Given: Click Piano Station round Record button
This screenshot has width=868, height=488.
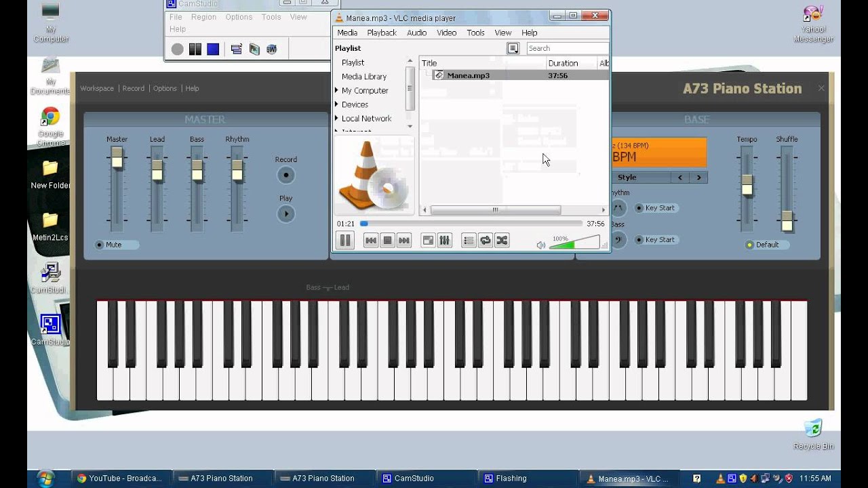Looking at the screenshot, I should point(286,175).
